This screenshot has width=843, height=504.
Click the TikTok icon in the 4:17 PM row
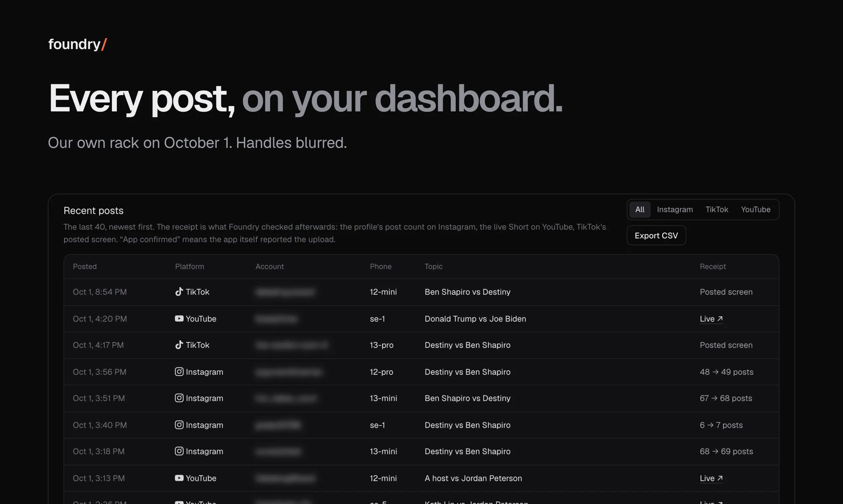pos(179,345)
